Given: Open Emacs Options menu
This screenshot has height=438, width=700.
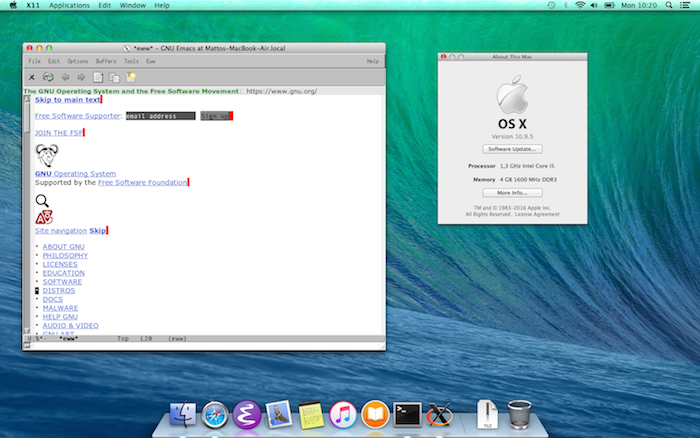Looking at the screenshot, I should tap(78, 61).
